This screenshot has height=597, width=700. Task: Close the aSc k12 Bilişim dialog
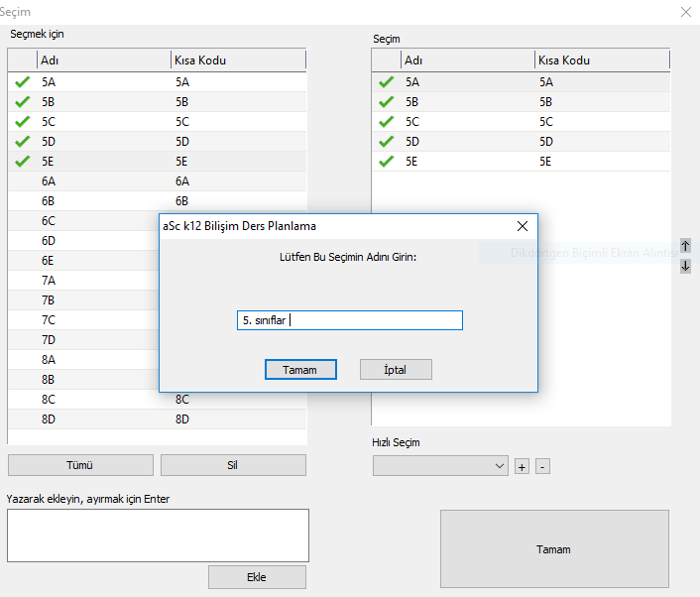(523, 226)
